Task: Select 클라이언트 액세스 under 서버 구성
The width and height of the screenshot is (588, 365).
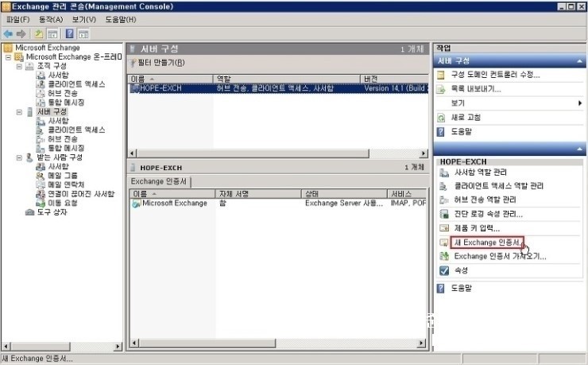Action: pos(76,130)
